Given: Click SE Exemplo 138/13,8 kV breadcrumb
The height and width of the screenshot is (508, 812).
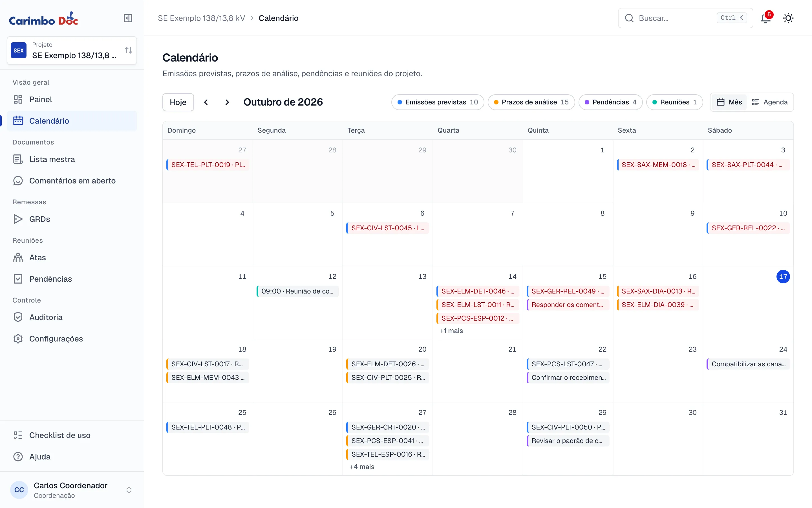Looking at the screenshot, I should pyautogui.click(x=201, y=18).
